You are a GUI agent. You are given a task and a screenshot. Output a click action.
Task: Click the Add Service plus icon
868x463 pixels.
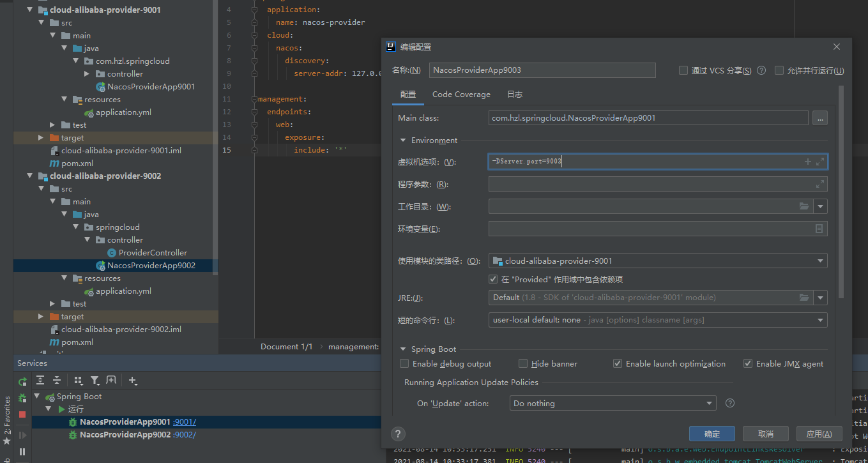pyautogui.click(x=133, y=381)
